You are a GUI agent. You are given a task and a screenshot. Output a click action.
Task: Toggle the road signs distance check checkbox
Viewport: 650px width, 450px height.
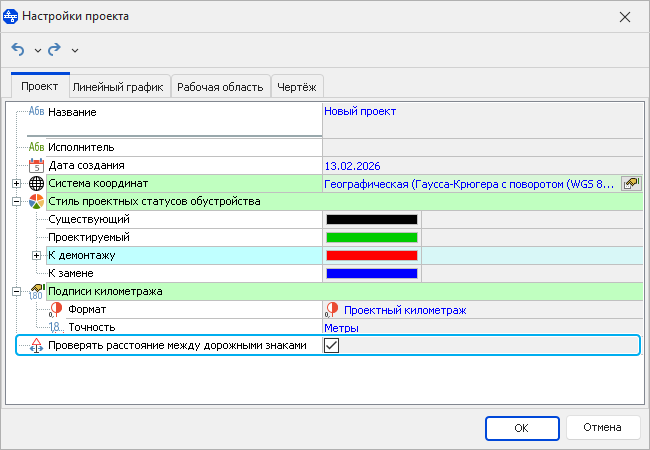[332, 345]
